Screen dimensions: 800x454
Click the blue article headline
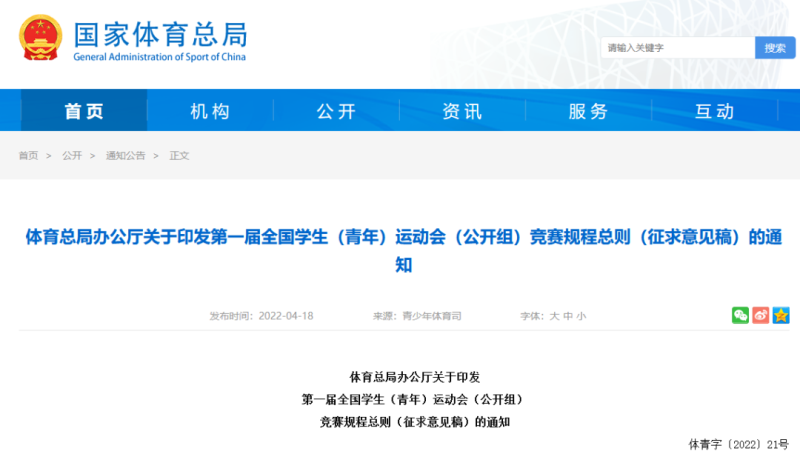[x=404, y=250]
